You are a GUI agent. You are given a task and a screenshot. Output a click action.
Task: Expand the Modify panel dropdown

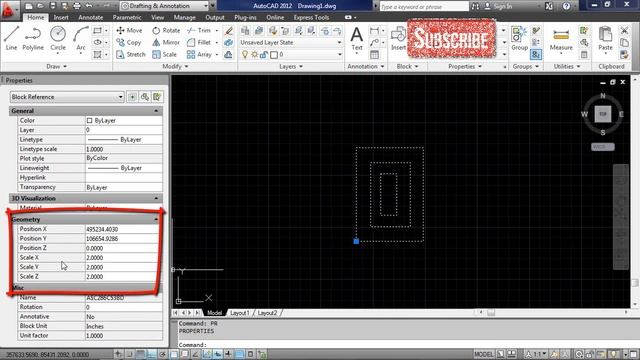click(176, 67)
